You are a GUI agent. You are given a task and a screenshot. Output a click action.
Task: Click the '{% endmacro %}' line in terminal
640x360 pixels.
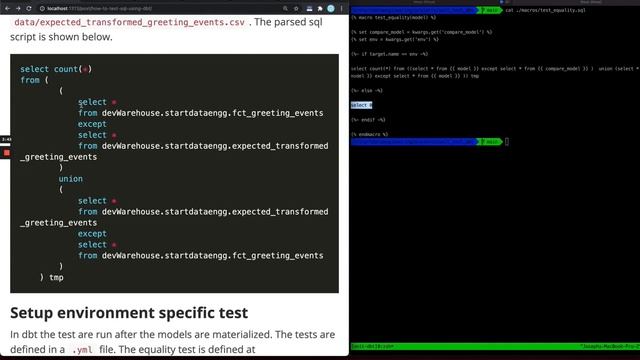coord(369,134)
